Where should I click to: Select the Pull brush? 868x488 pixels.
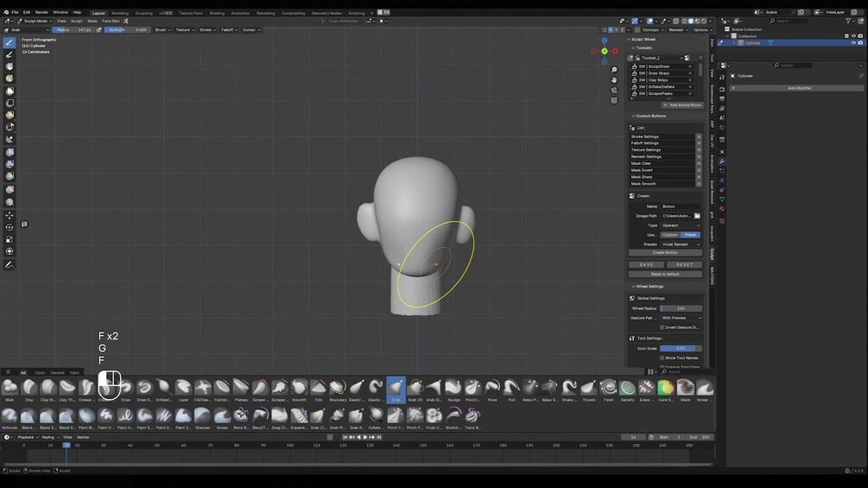pyautogui.click(x=511, y=390)
